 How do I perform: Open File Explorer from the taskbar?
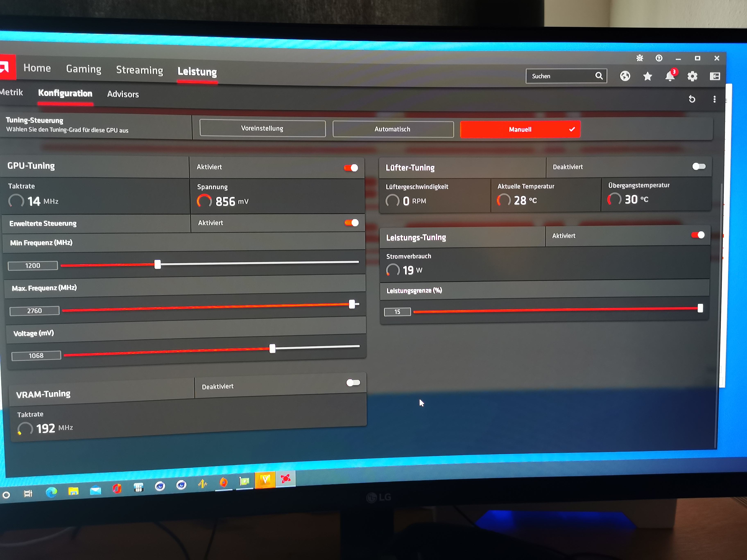coord(73,491)
